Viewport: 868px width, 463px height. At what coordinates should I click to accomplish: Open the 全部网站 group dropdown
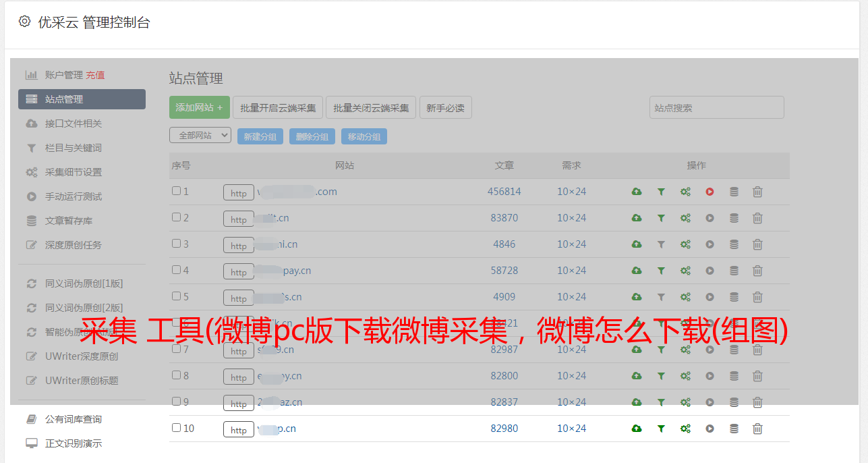[200, 136]
